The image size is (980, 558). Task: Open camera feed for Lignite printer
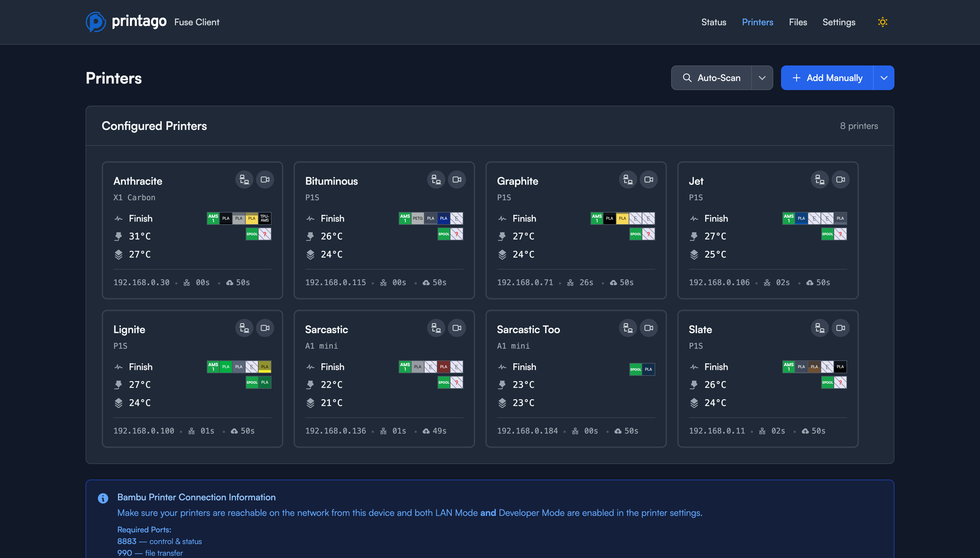pos(265,328)
